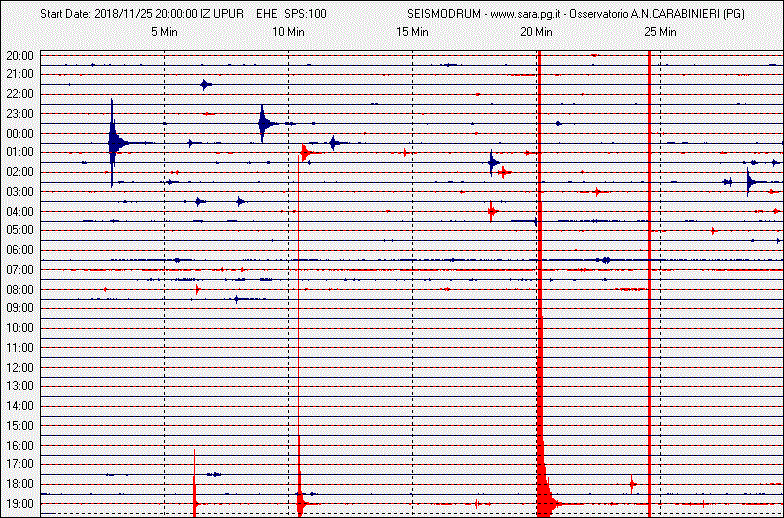Select the 07:00 hour row label
784x518 pixels.
20,270
